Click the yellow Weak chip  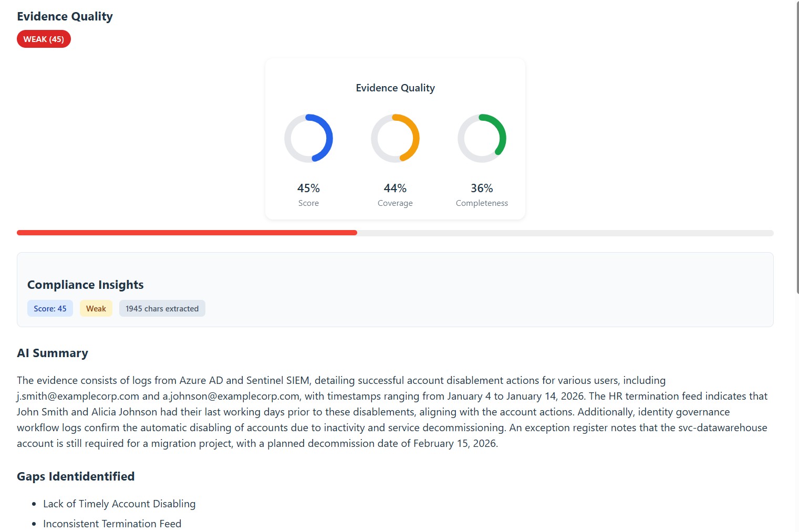point(96,309)
